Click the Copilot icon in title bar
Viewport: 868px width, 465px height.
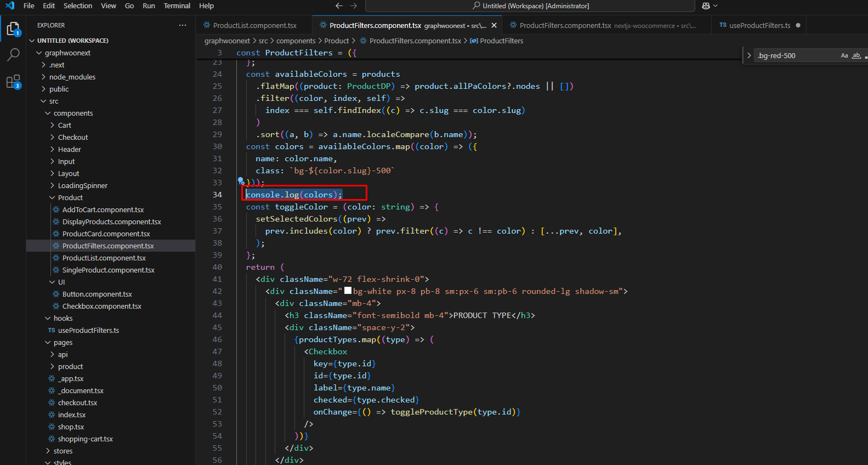[706, 6]
